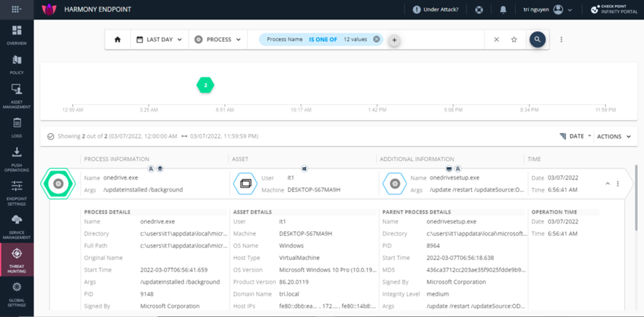Open the Logs section
Viewport: 644px width, 317px height.
coord(17,127)
